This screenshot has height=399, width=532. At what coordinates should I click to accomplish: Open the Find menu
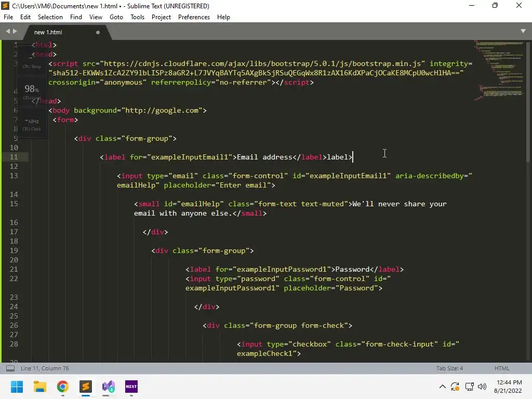point(76,17)
